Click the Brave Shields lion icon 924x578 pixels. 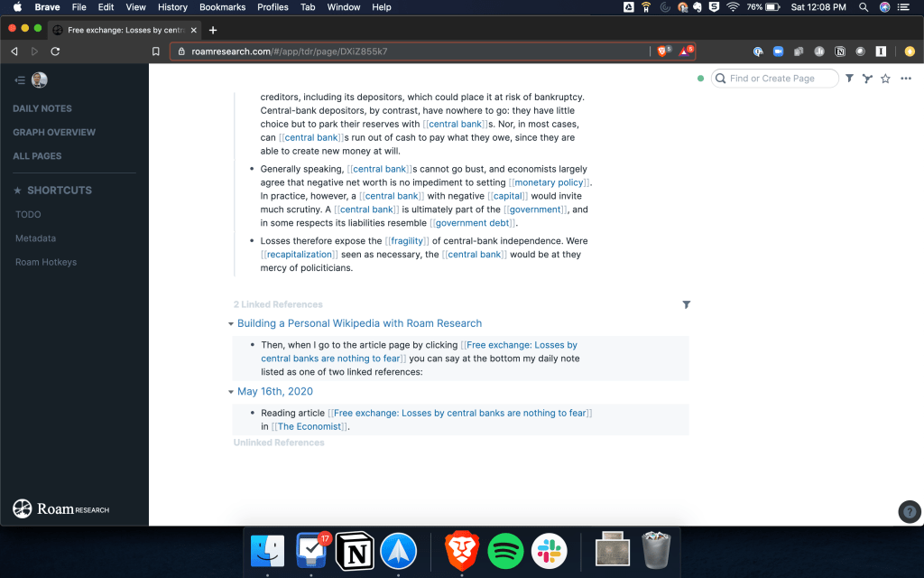click(662, 51)
